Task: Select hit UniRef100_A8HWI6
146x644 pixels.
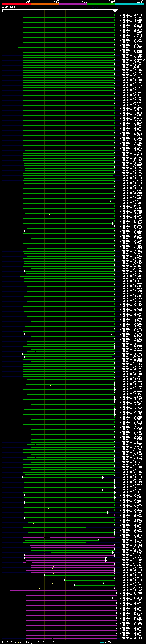Action: pyautogui.click(x=131, y=35)
